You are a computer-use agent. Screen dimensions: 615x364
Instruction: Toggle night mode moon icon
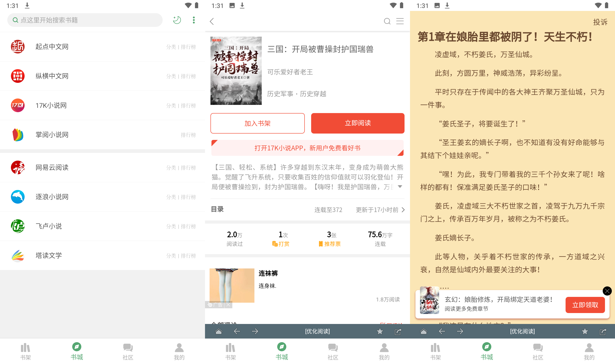tap(177, 20)
